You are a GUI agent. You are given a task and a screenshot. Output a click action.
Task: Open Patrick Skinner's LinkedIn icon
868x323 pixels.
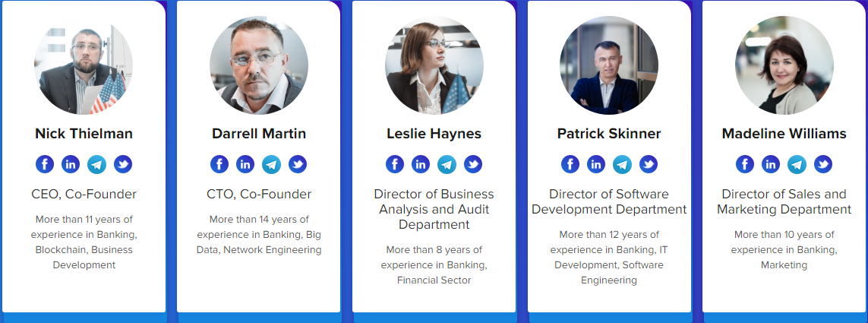pos(596,164)
